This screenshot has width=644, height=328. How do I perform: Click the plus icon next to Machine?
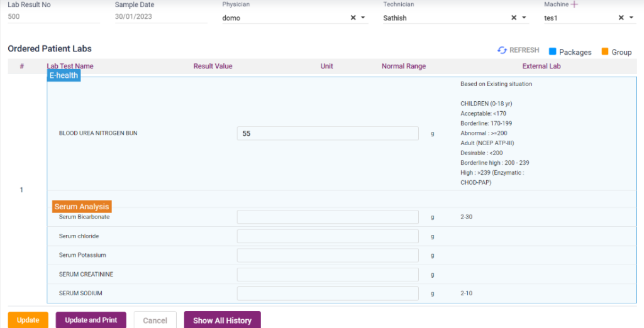pyautogui.click(x=574, y=4)
